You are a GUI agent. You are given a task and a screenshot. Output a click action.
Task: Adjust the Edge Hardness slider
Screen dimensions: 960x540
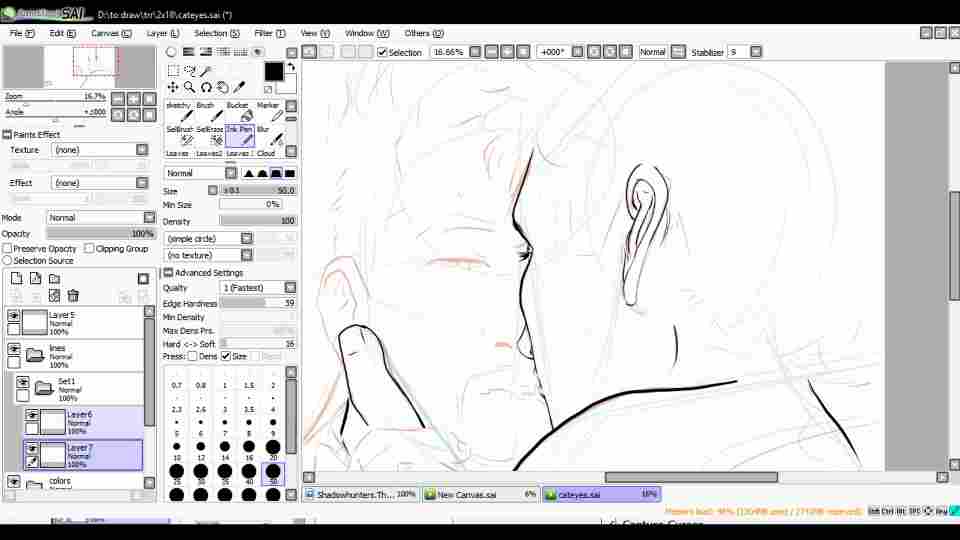pyautogui.click(x=258, y=304)
